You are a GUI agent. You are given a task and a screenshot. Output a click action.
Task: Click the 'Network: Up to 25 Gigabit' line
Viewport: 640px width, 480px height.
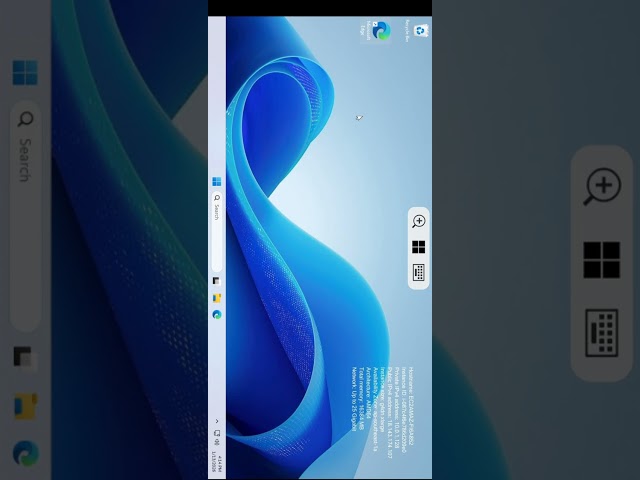(x=354, y=399)
